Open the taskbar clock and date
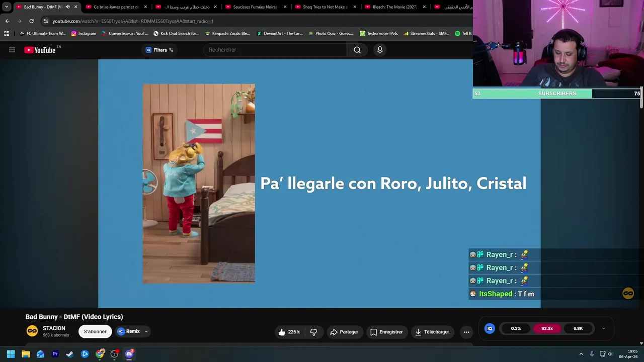The image size is (644, 362). point(629,354)
